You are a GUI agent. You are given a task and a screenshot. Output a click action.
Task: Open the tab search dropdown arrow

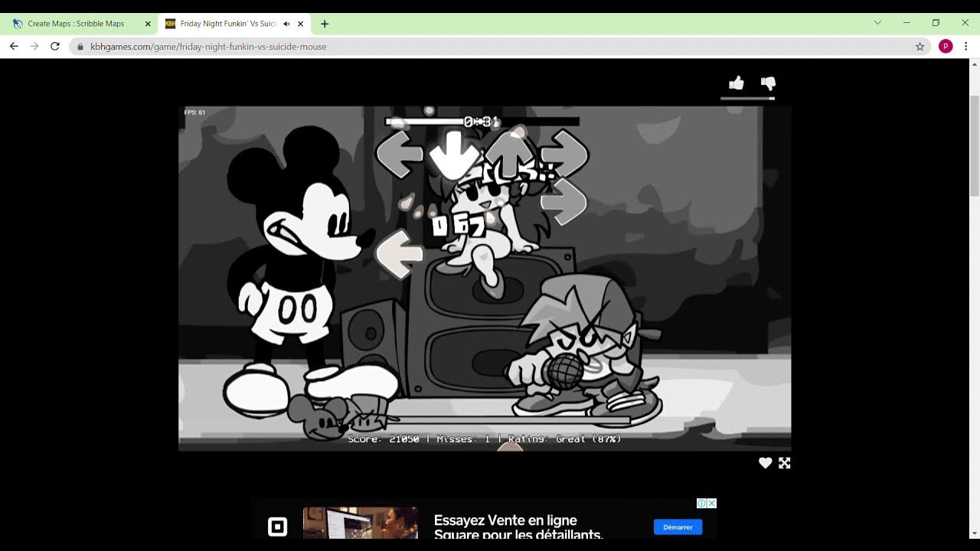877,23
